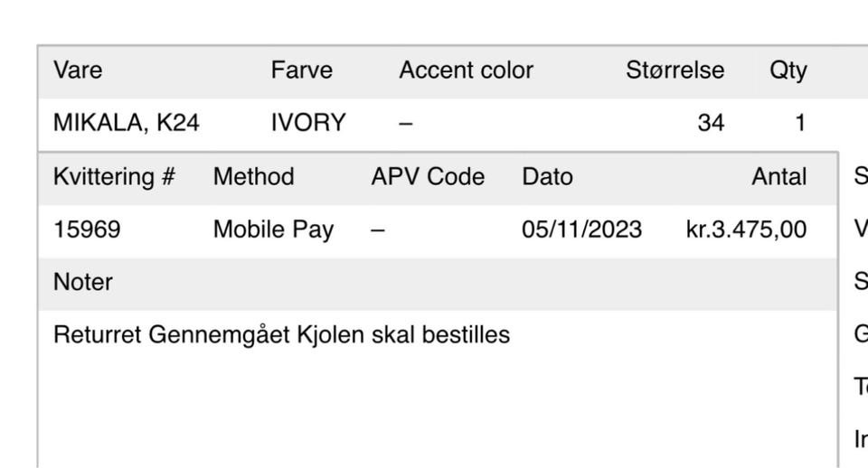Click the APV Code column header

428,177
